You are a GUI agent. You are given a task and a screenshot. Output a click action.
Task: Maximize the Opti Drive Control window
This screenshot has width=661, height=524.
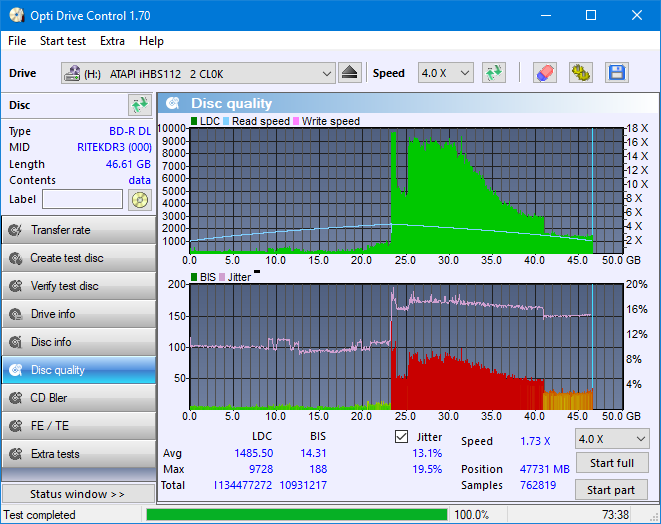click(591, 16)
